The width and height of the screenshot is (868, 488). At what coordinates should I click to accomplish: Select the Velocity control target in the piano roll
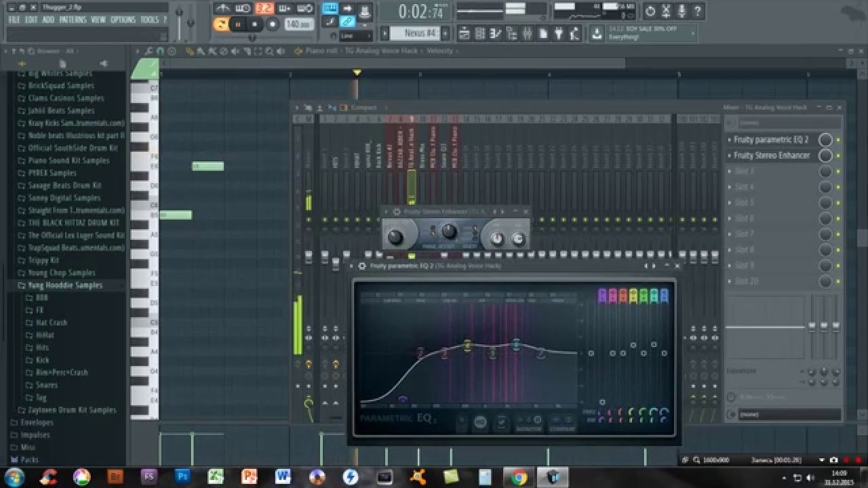coord(439,51)
